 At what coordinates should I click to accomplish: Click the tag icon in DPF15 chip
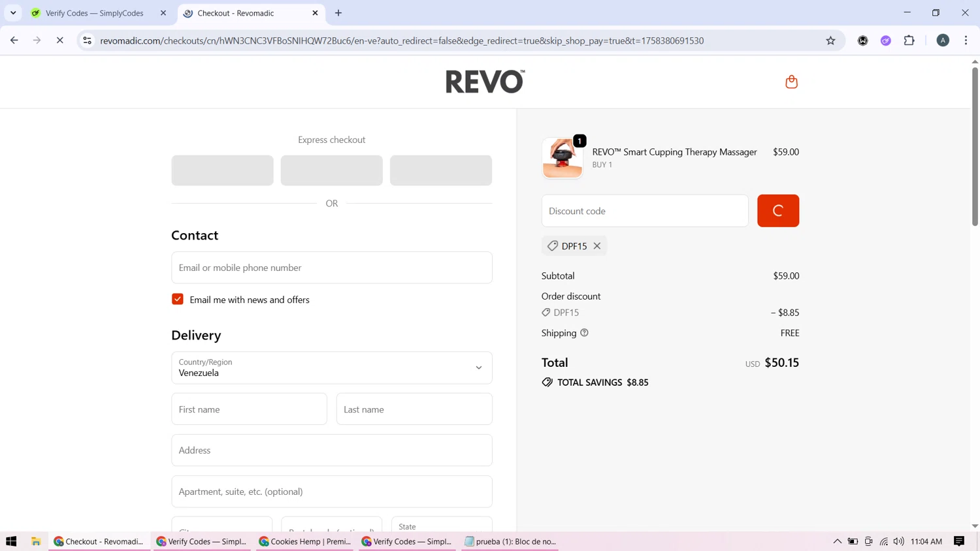pyautogui.click(x=553, y=246)
